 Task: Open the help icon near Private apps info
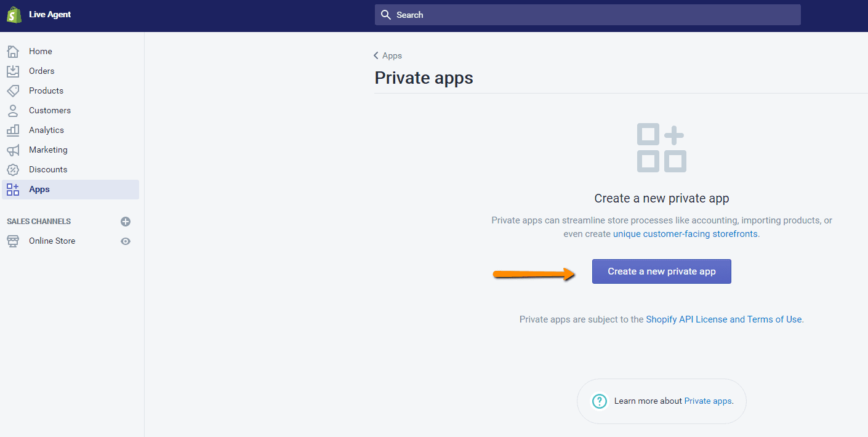tap(599, 401)
